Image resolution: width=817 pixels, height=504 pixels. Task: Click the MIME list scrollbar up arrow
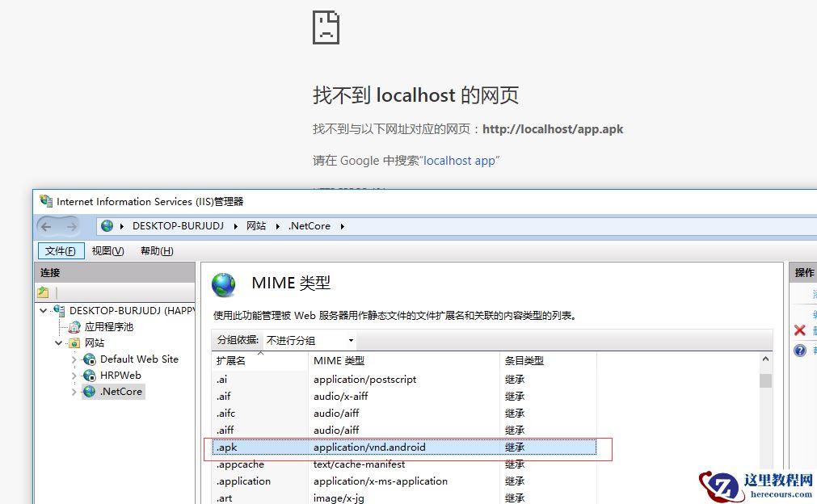765,359
